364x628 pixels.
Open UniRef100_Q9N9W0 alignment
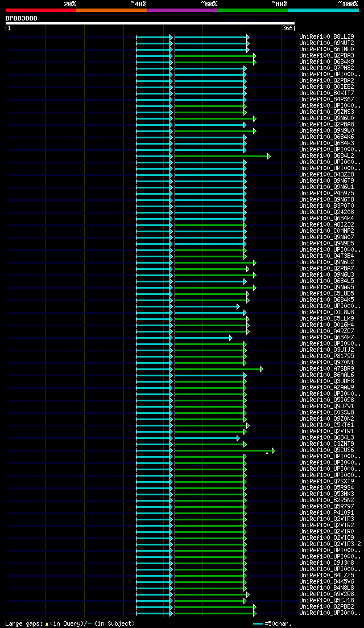(x=326, y=130)
